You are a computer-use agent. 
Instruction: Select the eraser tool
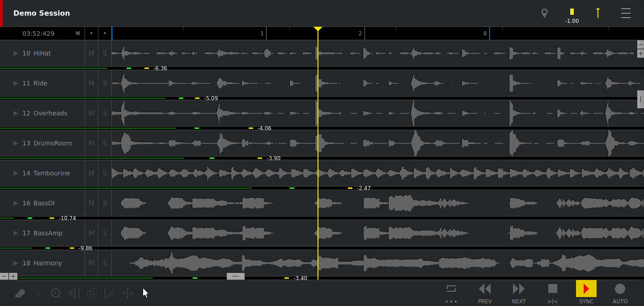coord(20,293)
